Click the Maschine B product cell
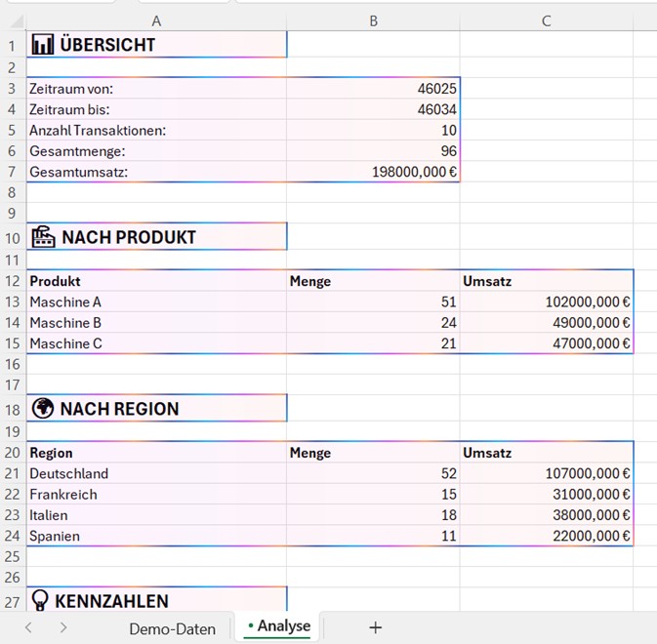Image resolution: width=657 pixels, height=644 pixels. tap(156, 323)
